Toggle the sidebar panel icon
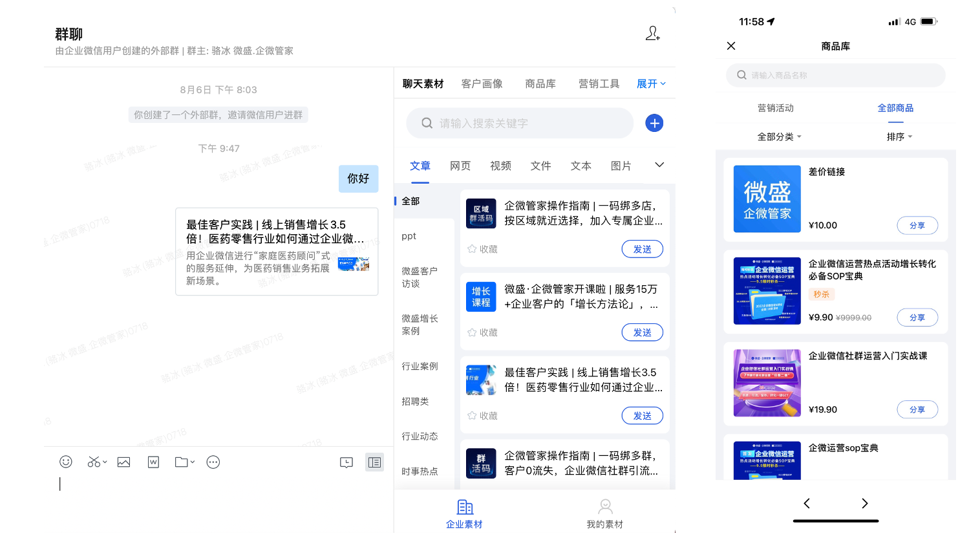The width and height of the screenshot is (980, 551). [x=374, y=462]
